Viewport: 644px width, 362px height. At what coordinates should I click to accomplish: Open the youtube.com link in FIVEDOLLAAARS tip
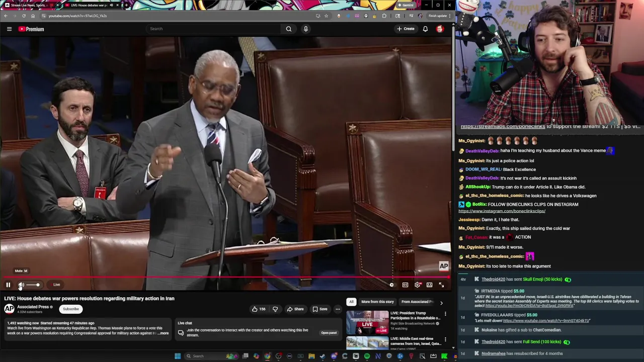point(546,320)
